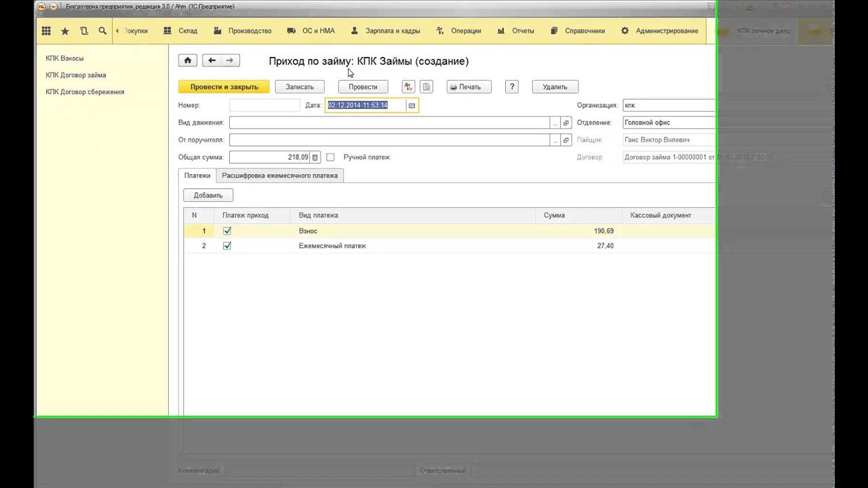Open the title bar dropdown arrow menu
Screen dimensions: 868x488
point(54,7)
